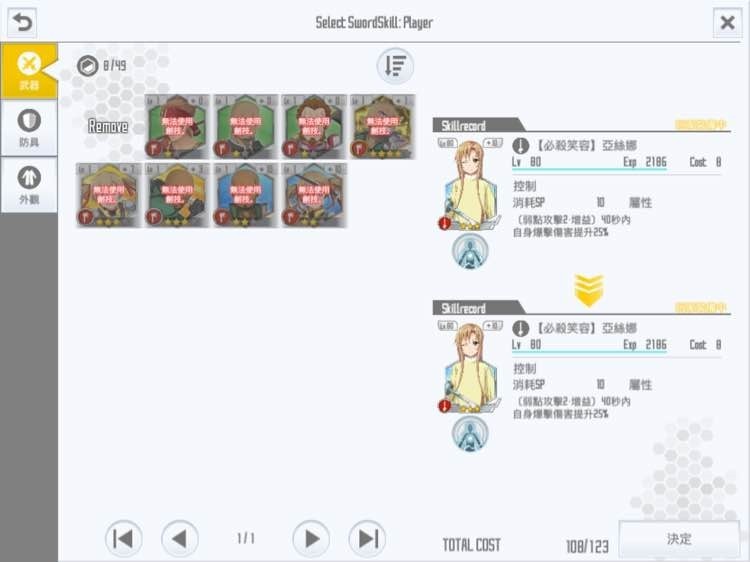Select first yellow skill card in bottom row

click(109, 195)
